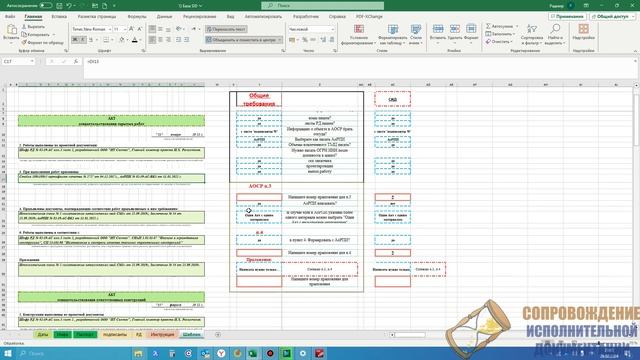
Task: Expand the Clear (Очистить) dropdown
Action: point(511,42)
